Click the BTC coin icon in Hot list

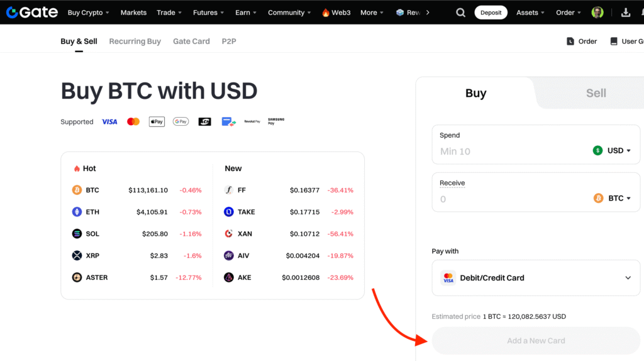77,190
